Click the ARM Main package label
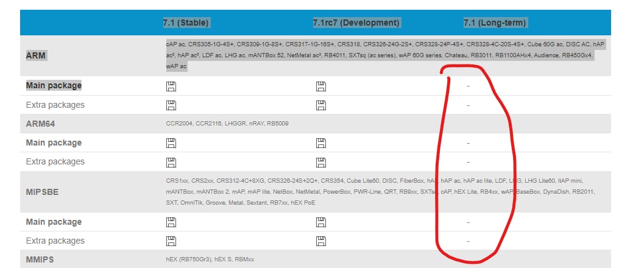 [54, 85]
